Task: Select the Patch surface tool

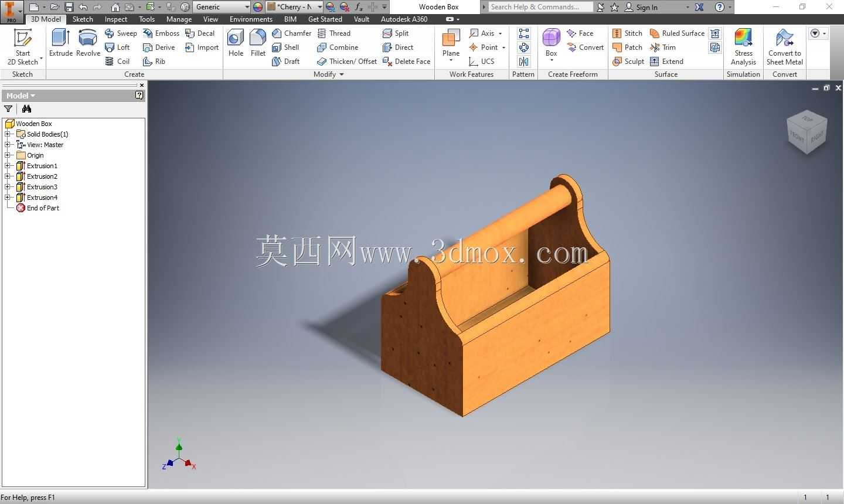Action: pyautogui.click(x=627, y=47)
